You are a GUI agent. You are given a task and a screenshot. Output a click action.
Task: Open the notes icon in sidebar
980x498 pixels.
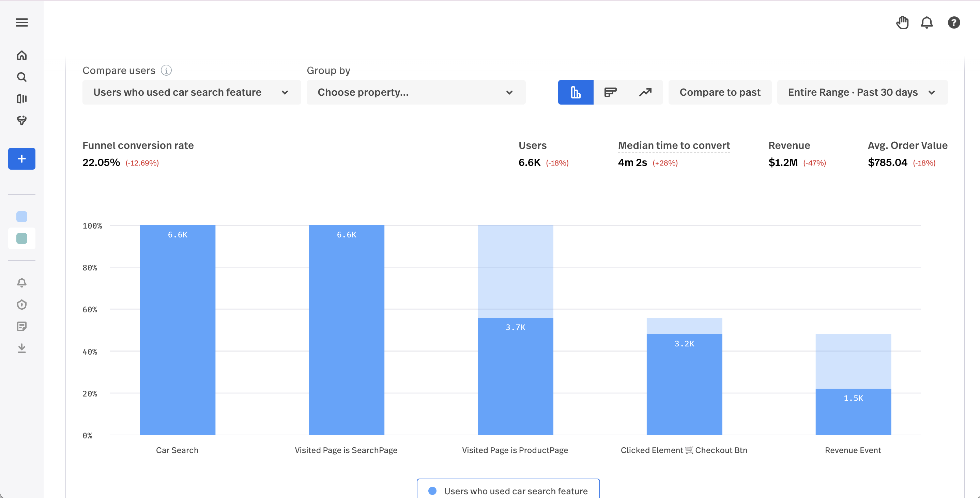(x=22, y=326)
